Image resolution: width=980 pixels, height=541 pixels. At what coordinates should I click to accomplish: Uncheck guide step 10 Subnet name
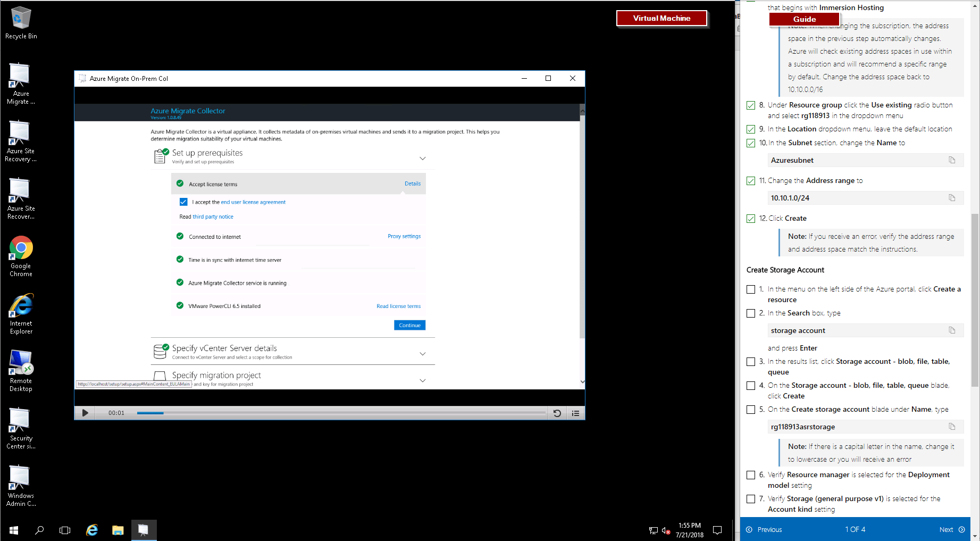pos(750,143)
